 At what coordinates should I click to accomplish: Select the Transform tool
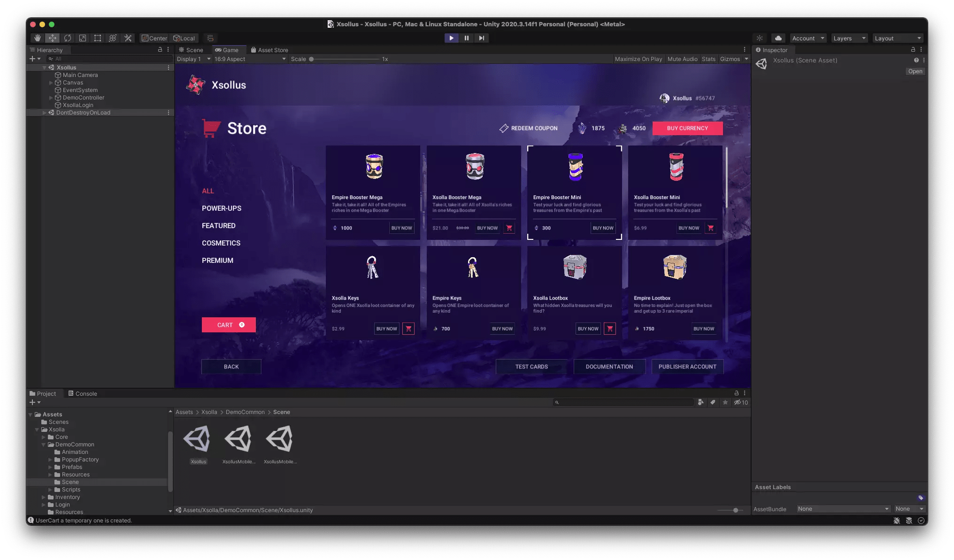(113, 38)
